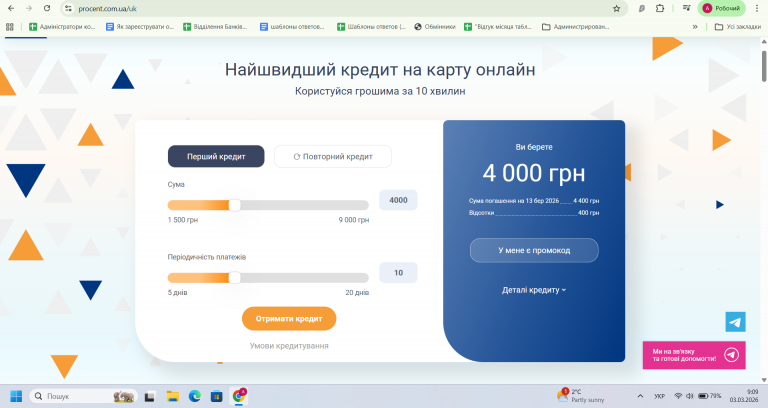Screen dimensions: 768x408
Task: Open Task View from the taskbar
Action: pyautogui.click(x=150, y=396)
